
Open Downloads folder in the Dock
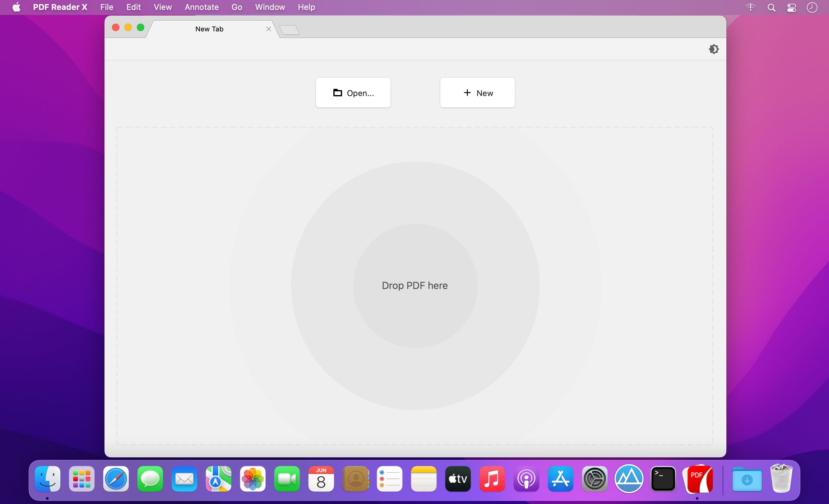(747, 479)
